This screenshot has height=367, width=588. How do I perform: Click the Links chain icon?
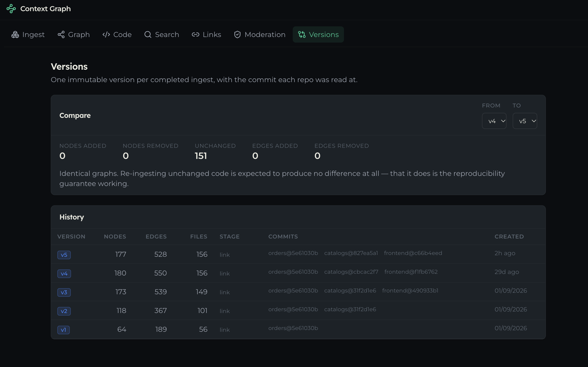click(196, 34)
